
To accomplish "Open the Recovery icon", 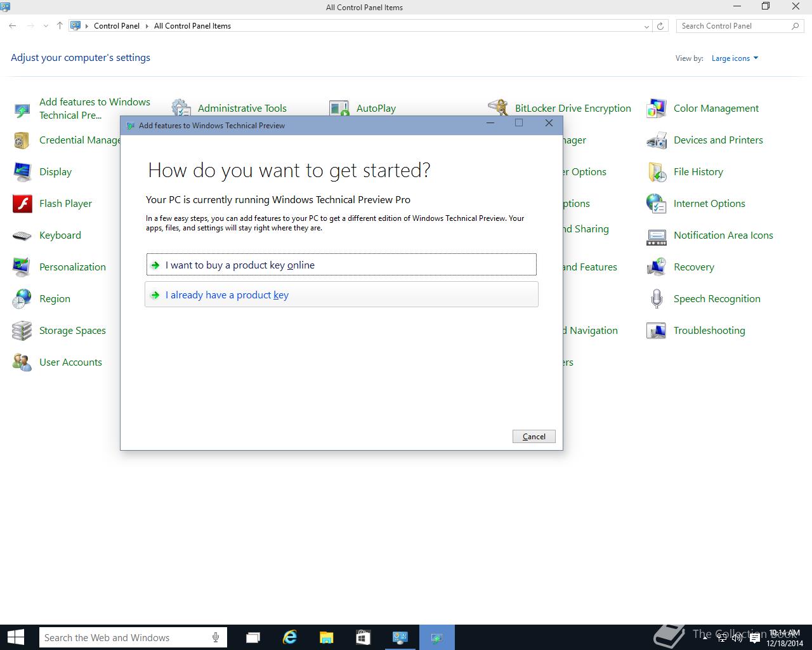I will (657, 267).
